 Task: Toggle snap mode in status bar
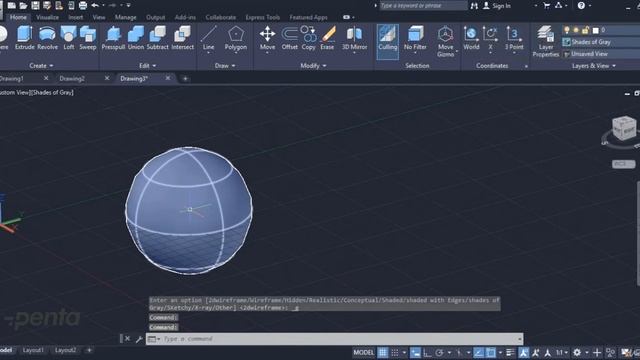click(x=395, y=352)
